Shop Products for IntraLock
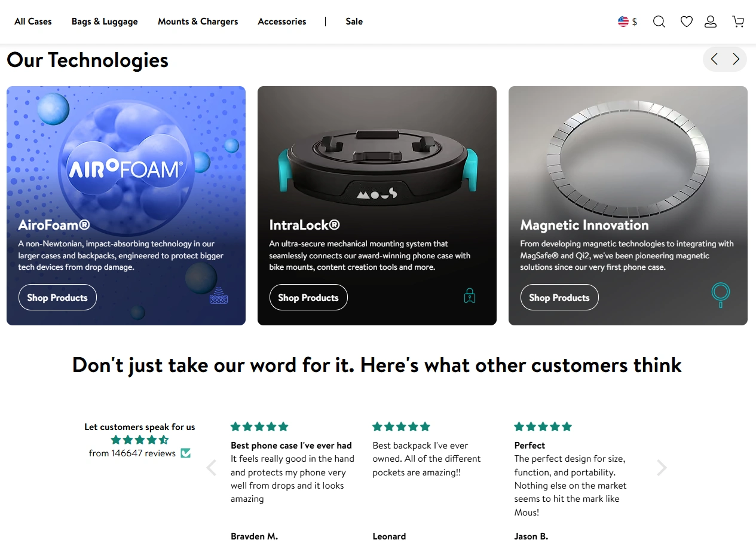Image resolution: width=756 pixels, height=558 pixels. tap(308, 297)
